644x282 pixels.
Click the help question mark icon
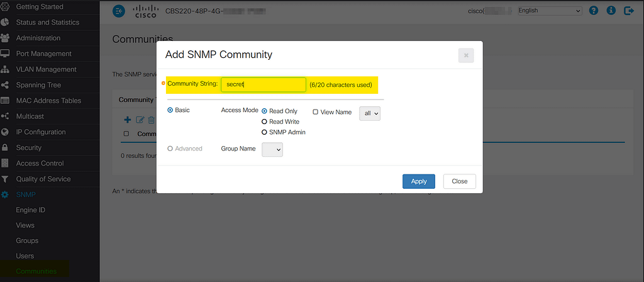click(594, 11)
